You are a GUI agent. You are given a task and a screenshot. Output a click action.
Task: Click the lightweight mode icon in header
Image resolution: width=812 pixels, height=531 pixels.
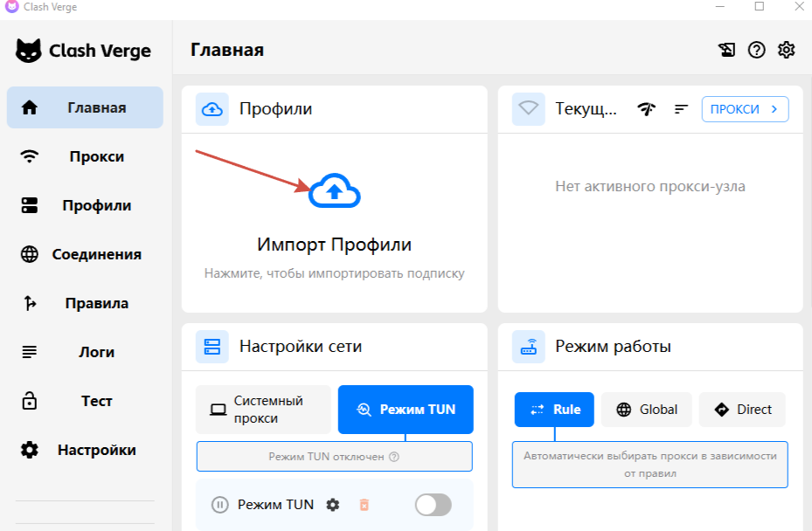pyautogui.click(x=726, y=50)
